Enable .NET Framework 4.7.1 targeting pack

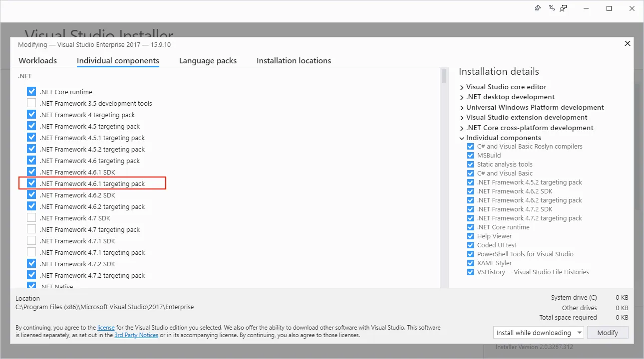tap(31, 252)
